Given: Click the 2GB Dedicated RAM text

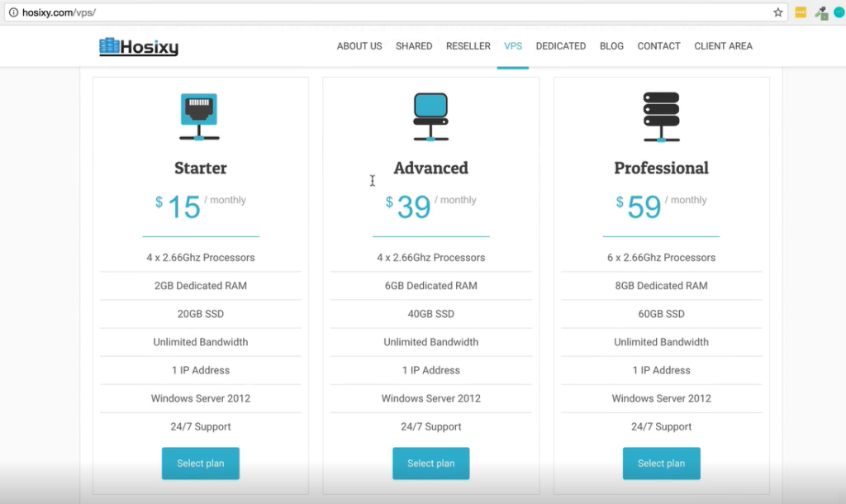Looking at the screenshot, I should coord(201,286).
